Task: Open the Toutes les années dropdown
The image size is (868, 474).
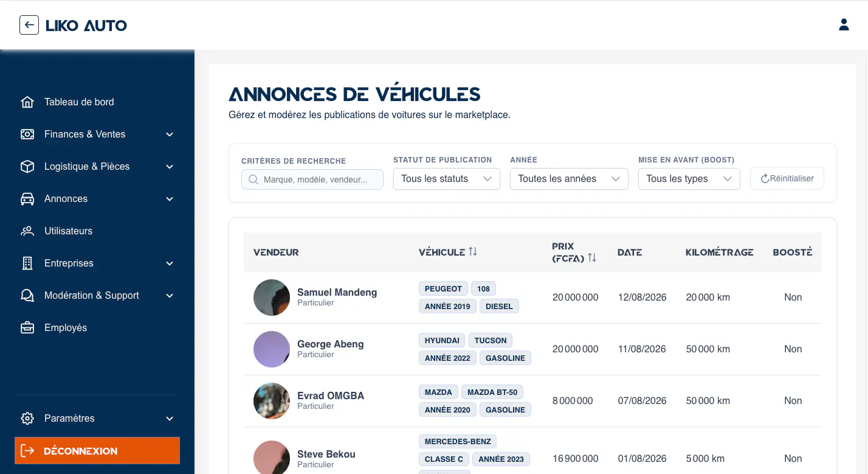Action: click(569, 179)
